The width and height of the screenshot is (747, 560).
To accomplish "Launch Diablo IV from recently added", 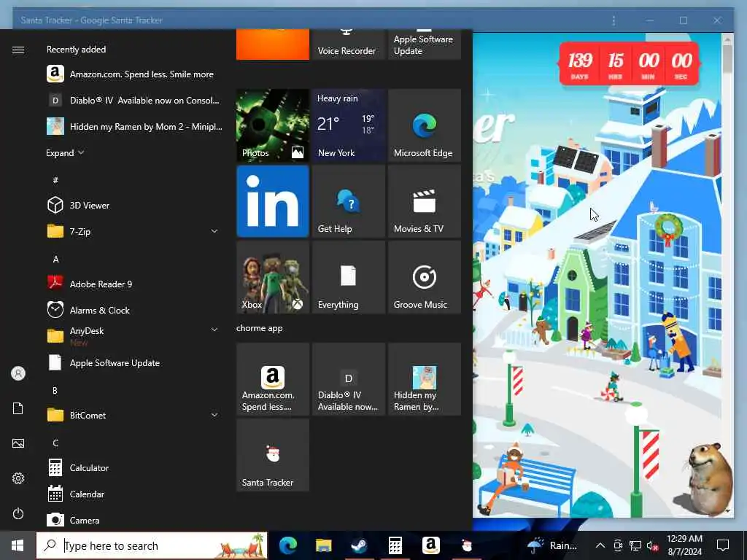I will click(x=135, y=101).
